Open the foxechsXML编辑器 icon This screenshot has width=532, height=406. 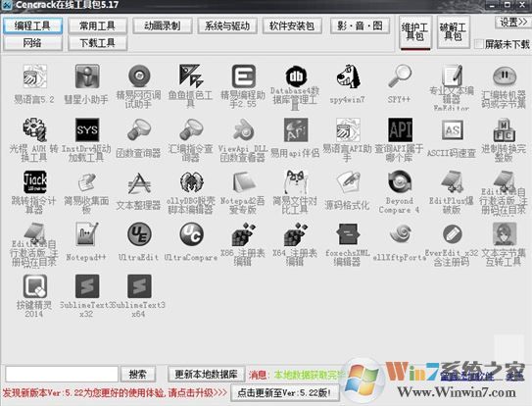click(348, 234)
